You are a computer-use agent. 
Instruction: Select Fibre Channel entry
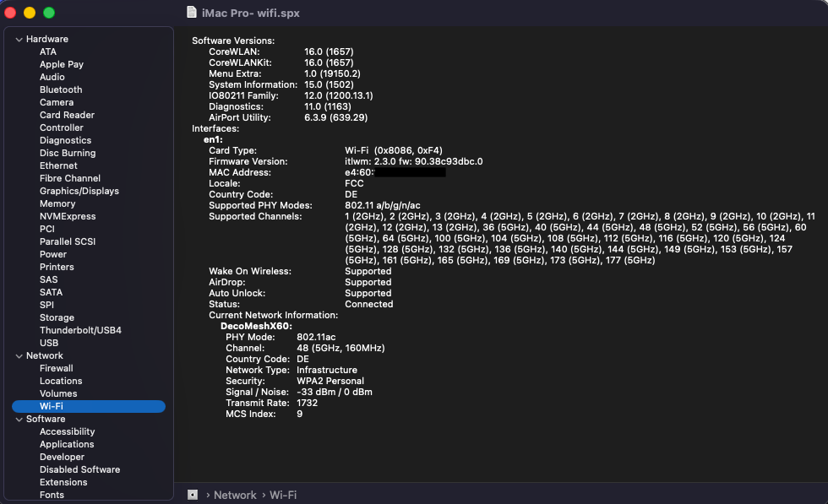(69, 178)
